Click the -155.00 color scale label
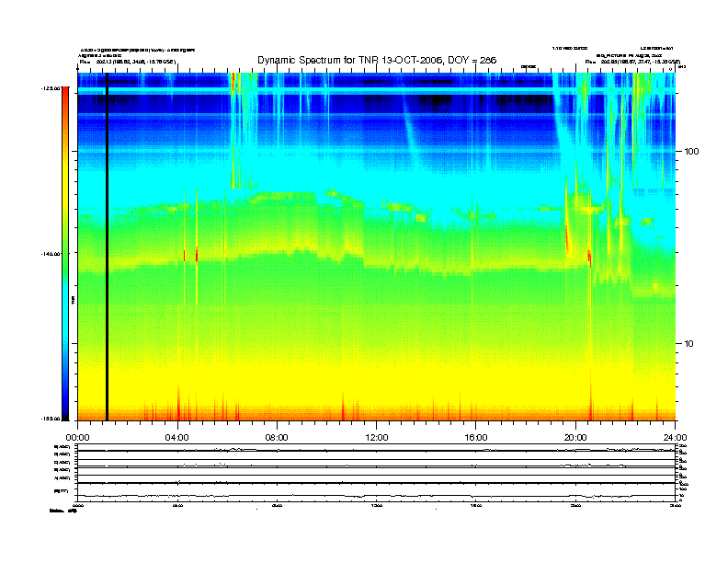Image resolution: width=728 pixels, height=563 pixels. [51, 419]
